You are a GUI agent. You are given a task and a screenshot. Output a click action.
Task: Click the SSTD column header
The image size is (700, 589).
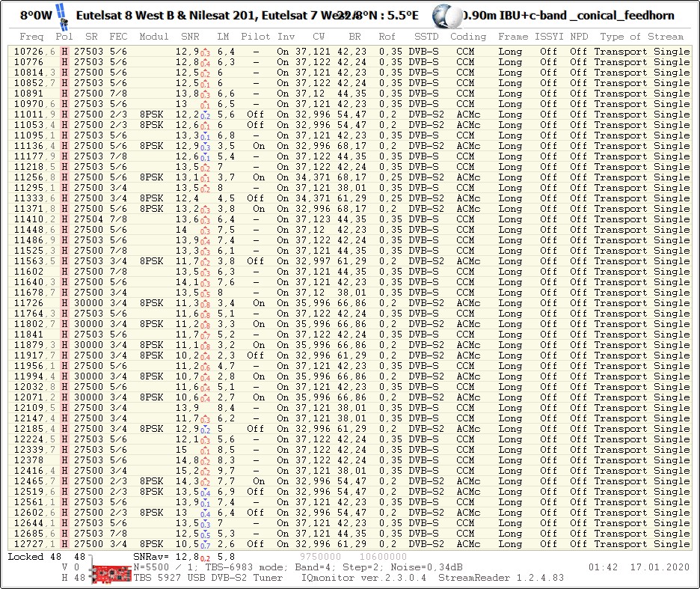click(x=426, y=37)
